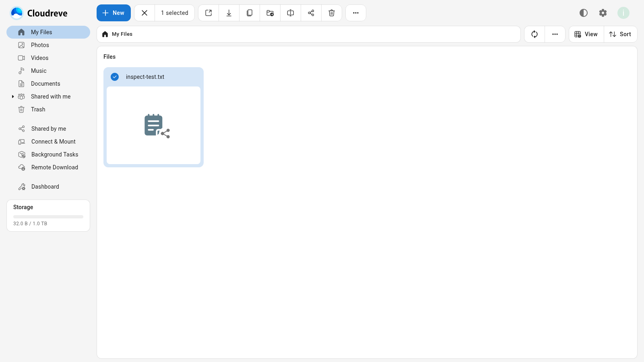
Task: Click the Open file icon in toolbar
Action: 208,13
